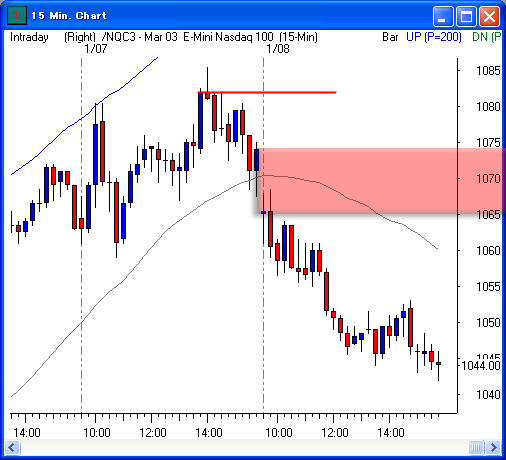
Task: Click the chart icon in the title bar
Action: coord(17,15)
